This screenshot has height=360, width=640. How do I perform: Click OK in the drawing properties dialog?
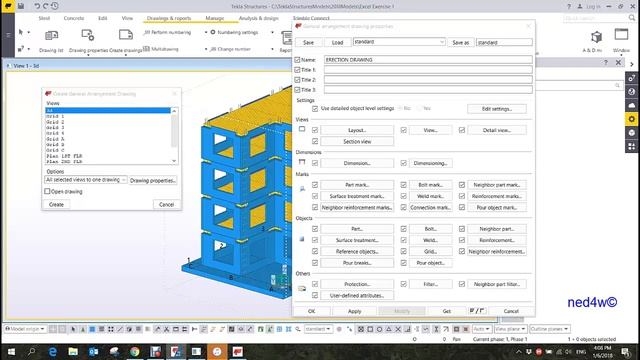click(x=311, y=311)
